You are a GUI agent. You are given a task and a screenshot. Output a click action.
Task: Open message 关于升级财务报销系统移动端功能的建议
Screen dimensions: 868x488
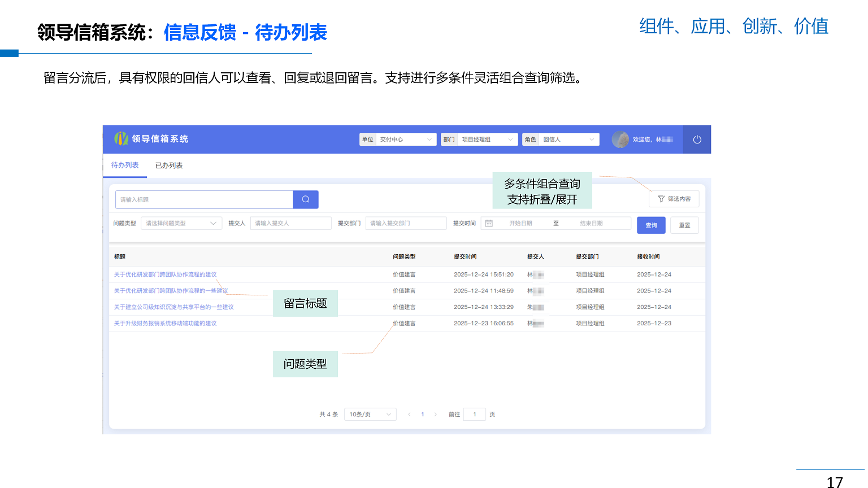(166, 323)
